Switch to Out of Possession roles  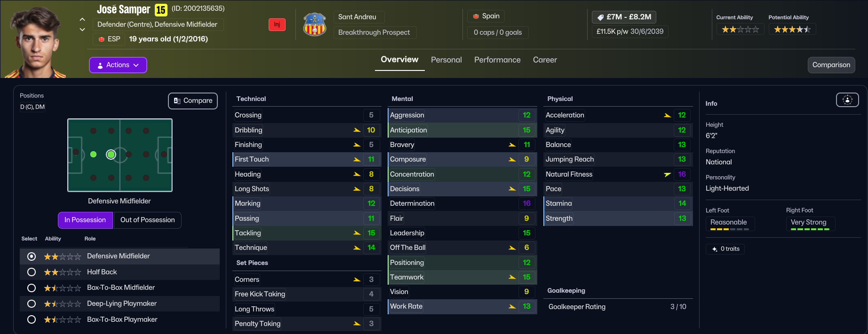pyautogui.click(x=147, y=220)
